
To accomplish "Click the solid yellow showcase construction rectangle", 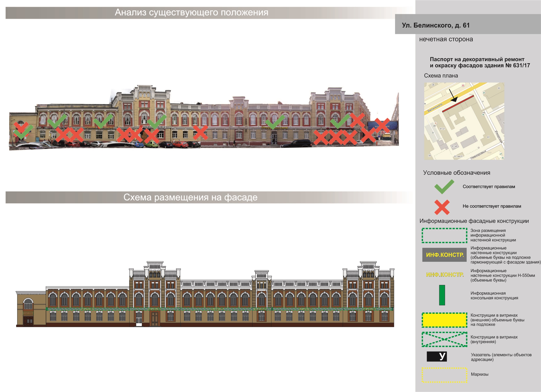I will pos(445,320).
